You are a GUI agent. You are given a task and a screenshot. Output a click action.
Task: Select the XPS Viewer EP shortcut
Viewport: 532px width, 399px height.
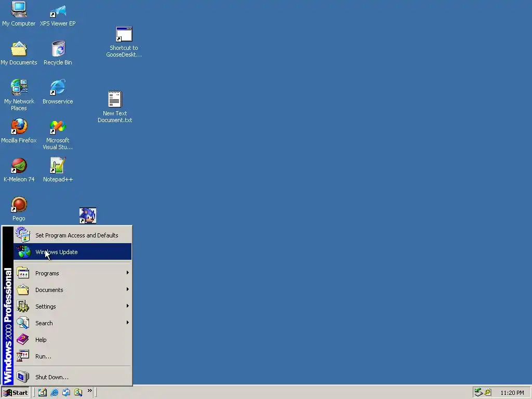(58, 14)
